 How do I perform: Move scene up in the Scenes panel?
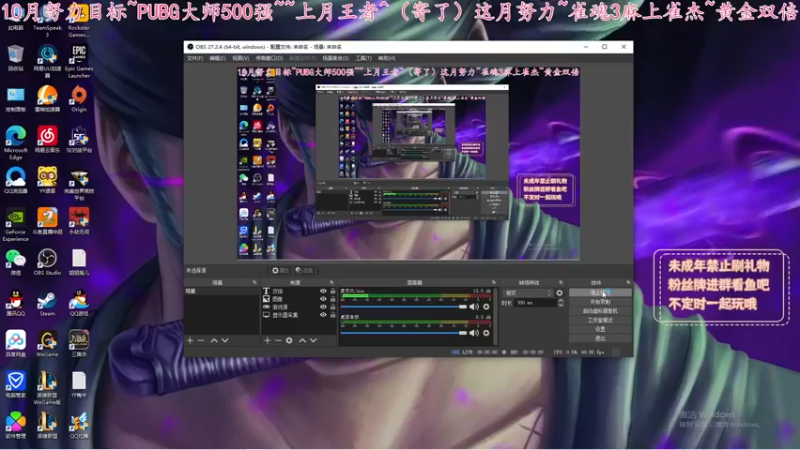tap(214, 340)
